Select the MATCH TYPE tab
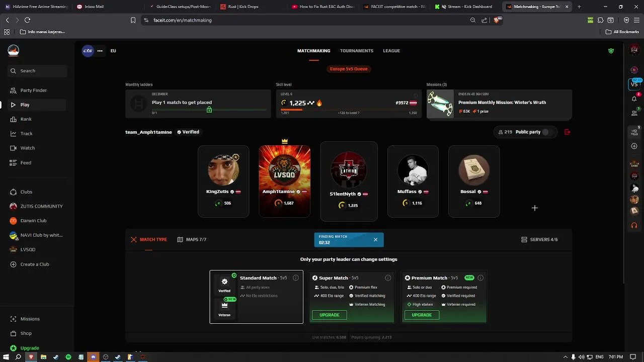This screenshot has width=644, height=362. pos(149,240)
